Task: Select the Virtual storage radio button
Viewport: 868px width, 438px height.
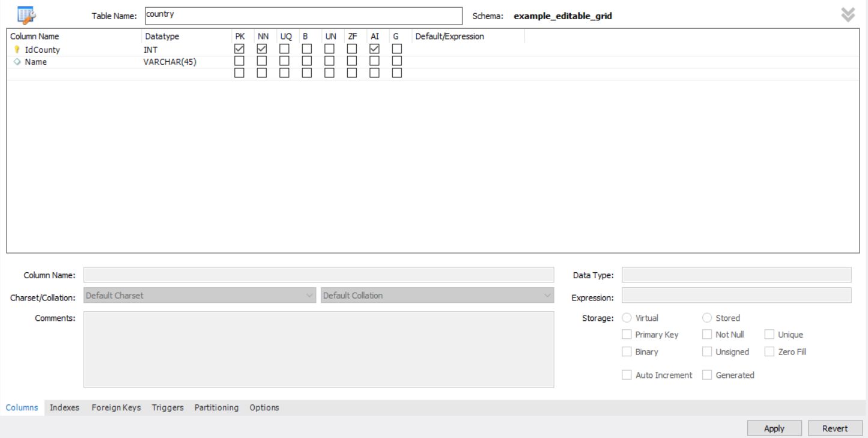Action: [x=627, y=318]
